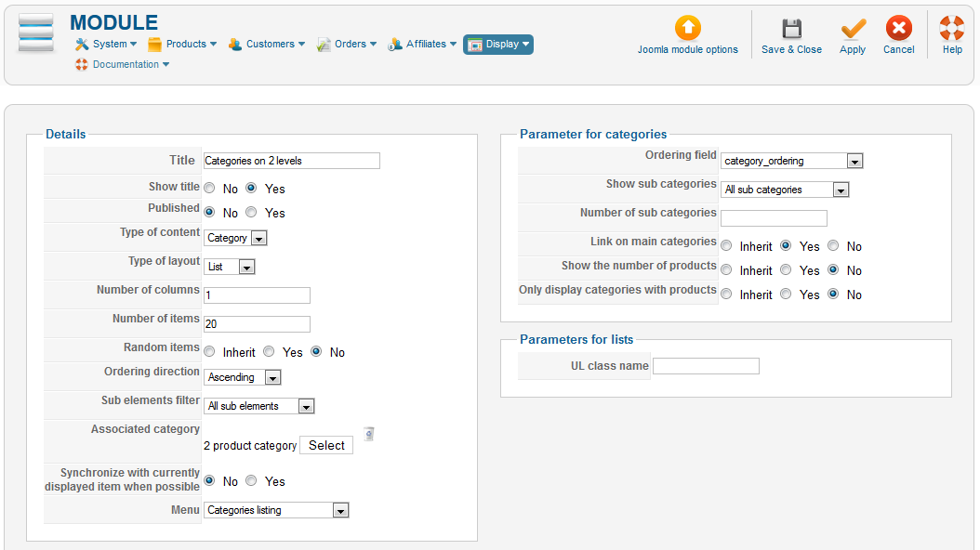The height and width of the screenshot is (550, 980).
Task: Open the Products menu
Action: coord(182,44)
